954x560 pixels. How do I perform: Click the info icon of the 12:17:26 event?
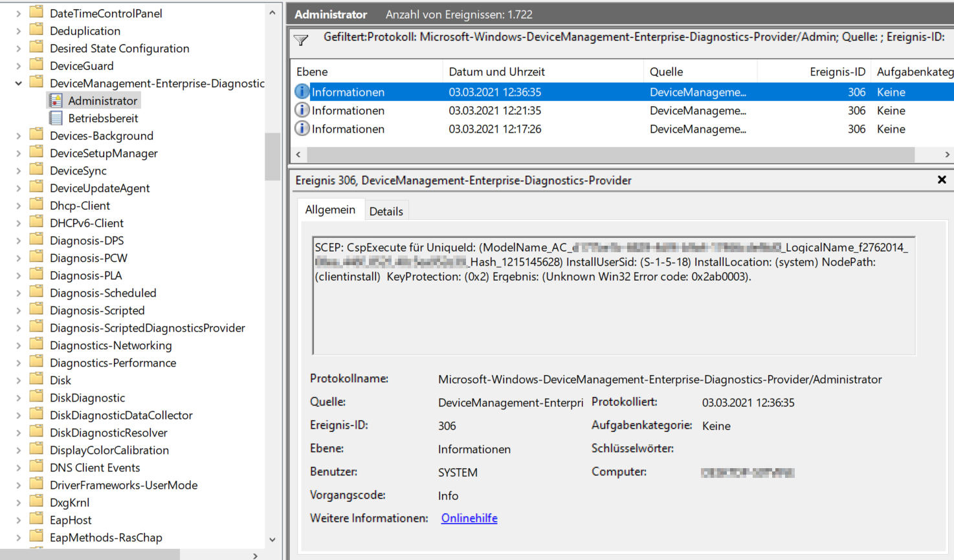point(302,129)
